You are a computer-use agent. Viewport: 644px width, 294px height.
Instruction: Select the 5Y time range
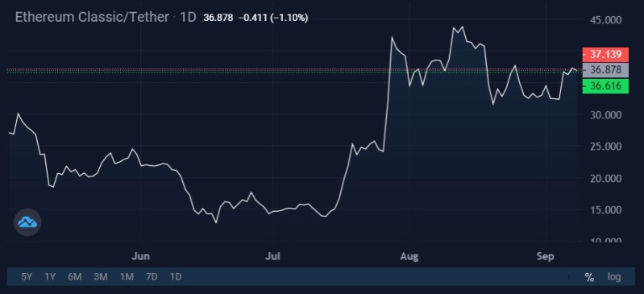27,277
